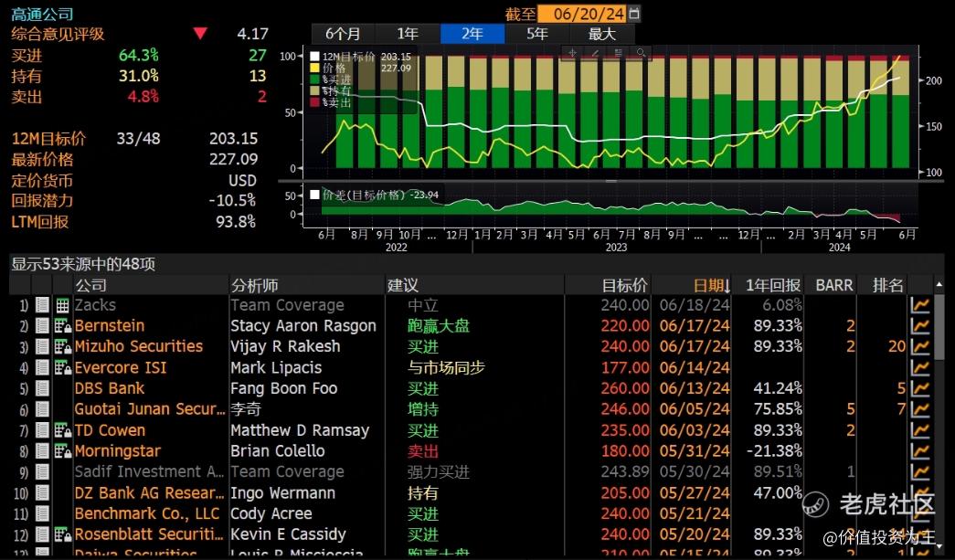Screen dimensions: 955x560
Task: Select the 2年 range tab
Action: [472, 34]
